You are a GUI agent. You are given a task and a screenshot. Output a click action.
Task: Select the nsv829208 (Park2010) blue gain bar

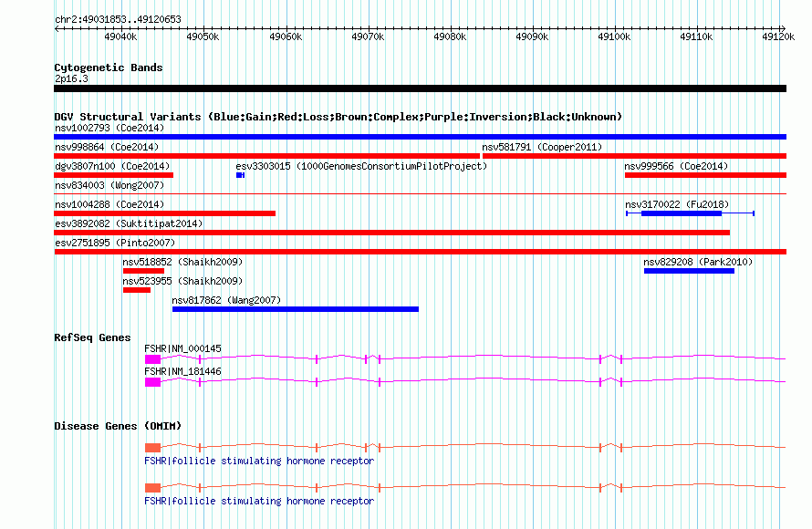(x=689, y=271)
